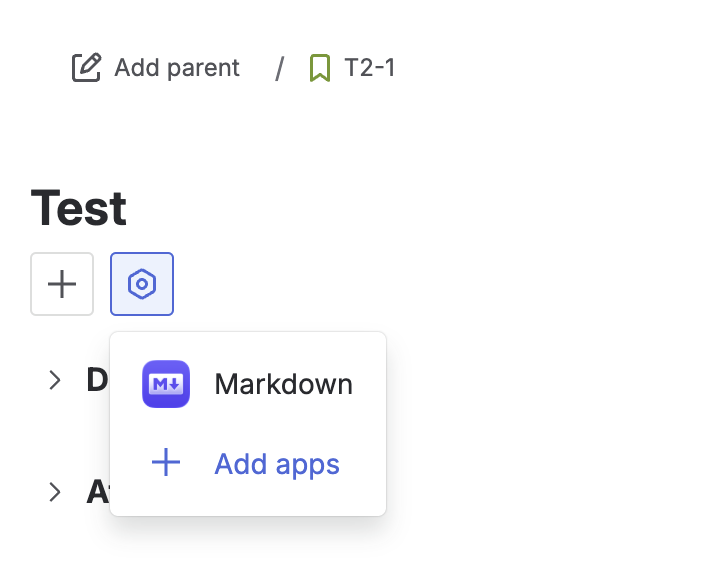
Task: Click the Add parent pencil icon
Action: 87,68
